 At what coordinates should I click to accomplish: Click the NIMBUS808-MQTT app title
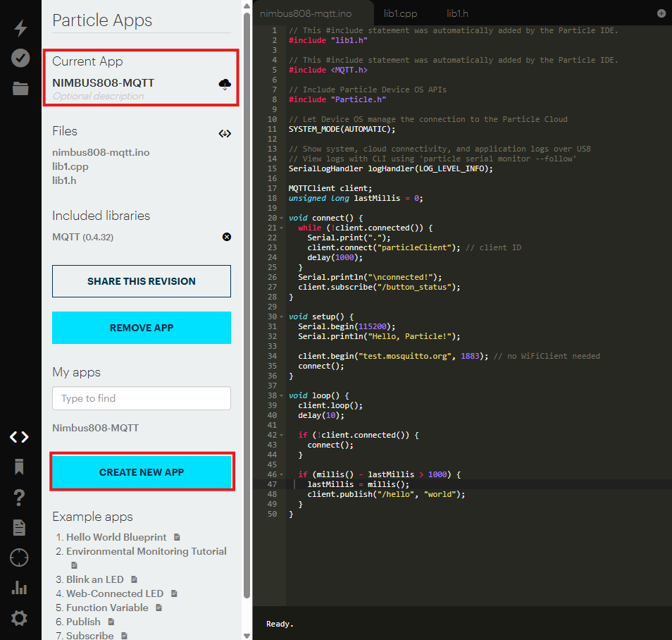104,82
